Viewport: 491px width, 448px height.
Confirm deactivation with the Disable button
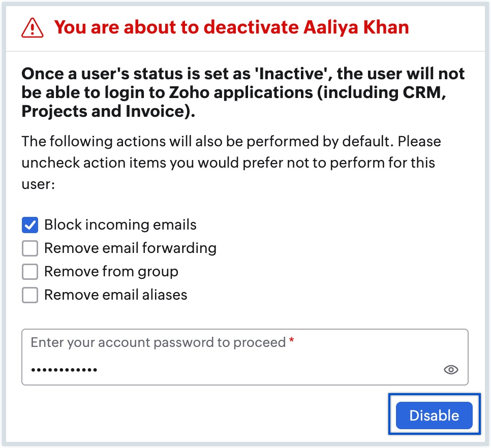pos(434,415)
